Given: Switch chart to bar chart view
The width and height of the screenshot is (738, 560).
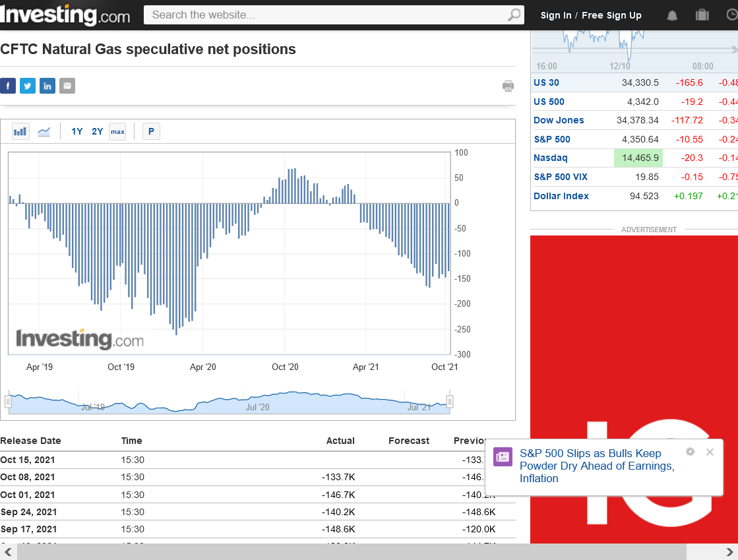Looking at the screenshot, I should pos(20,131).
